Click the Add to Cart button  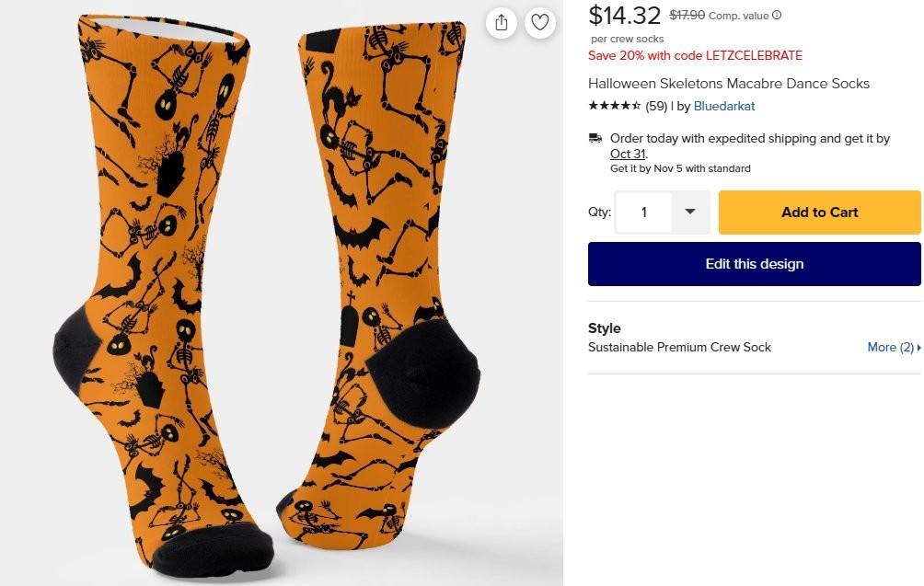tap(819, 213)
